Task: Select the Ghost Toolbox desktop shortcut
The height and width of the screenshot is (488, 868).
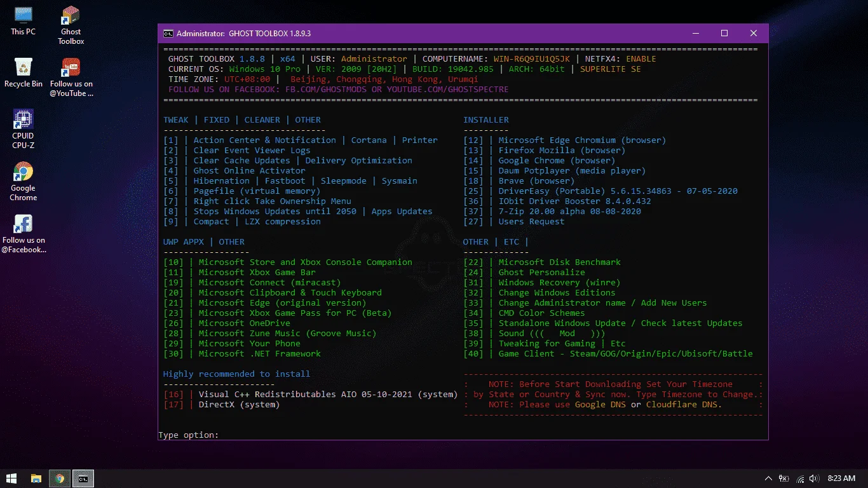Action: pyautogui.click(x=71, y=25)
